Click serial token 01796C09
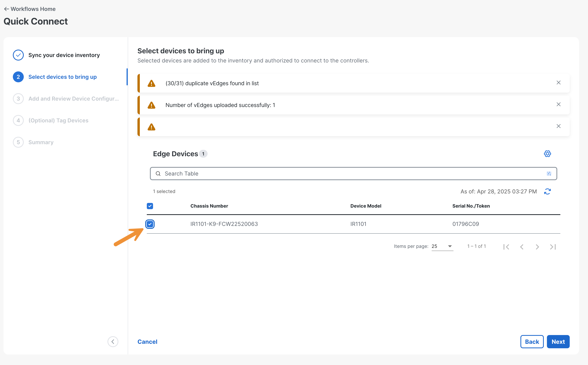Screen dimensions: 588x365 click(x=466, y=224)
